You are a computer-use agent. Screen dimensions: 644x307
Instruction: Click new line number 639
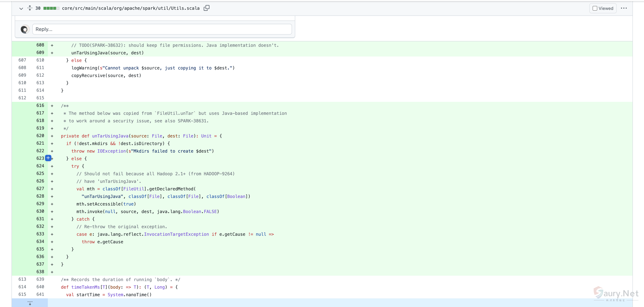[x=40, y=279]
